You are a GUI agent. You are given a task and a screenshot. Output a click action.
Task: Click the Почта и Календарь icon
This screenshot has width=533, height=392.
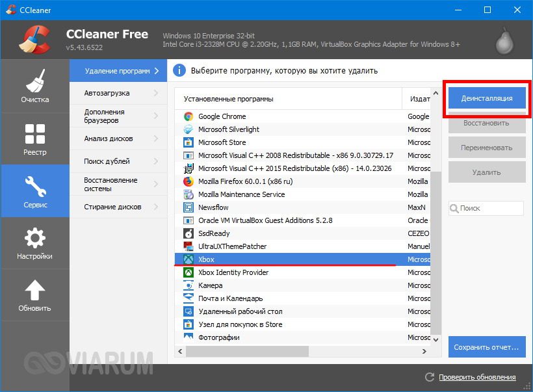[x=188, y=298]
